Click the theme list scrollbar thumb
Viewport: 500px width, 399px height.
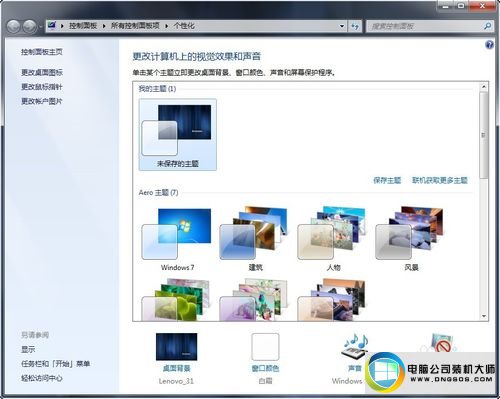484,135
